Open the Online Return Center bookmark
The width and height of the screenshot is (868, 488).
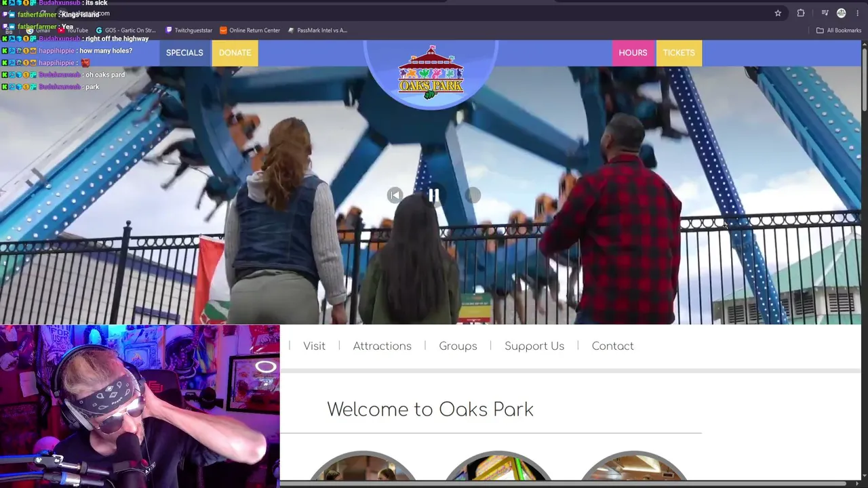click(x=250, y=30)
